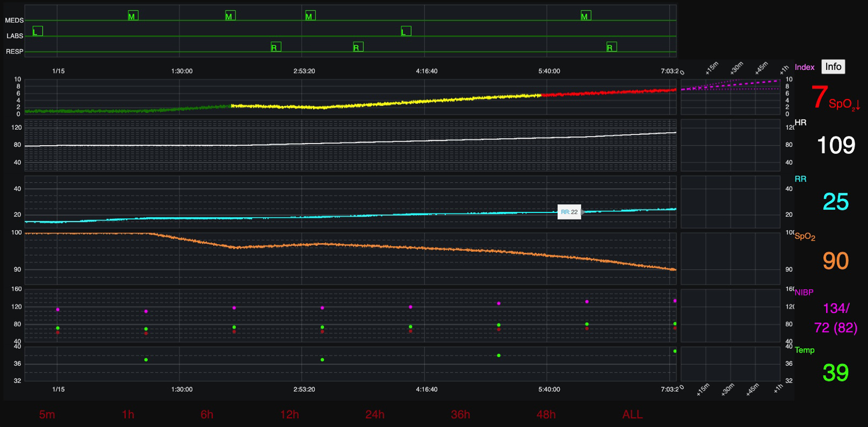Choose the 6h time window

(207, 414)
